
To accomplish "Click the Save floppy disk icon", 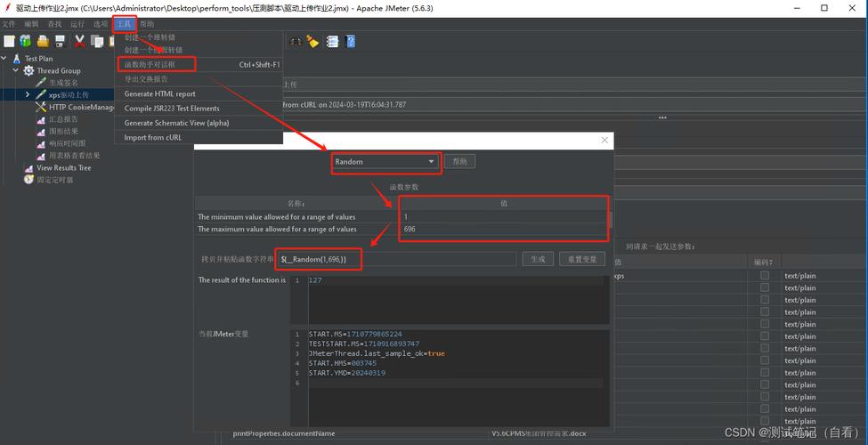I will click(61, 41).
